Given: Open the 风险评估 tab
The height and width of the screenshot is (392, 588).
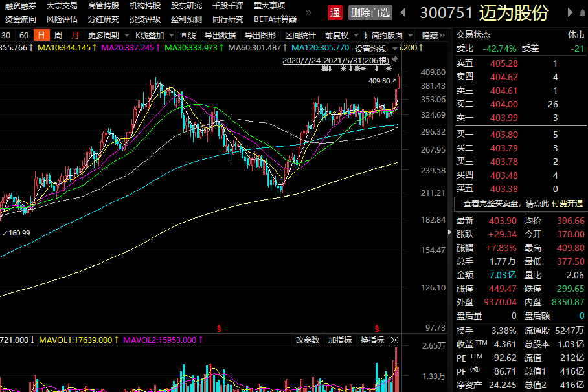Looking at the screenshot, I should click(x=62, y=19).
